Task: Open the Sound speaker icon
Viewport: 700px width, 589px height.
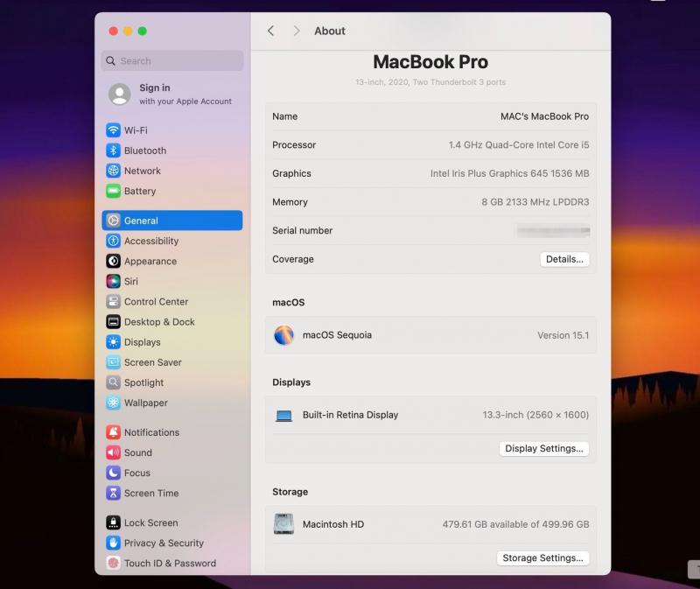Action: (x=114, y=452)
